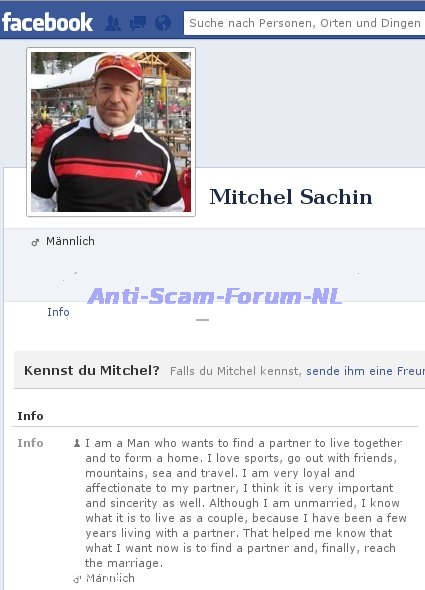425x590 pixels.
Task: Click the male symbol beside top Männlich
Action: coord(35,242)
